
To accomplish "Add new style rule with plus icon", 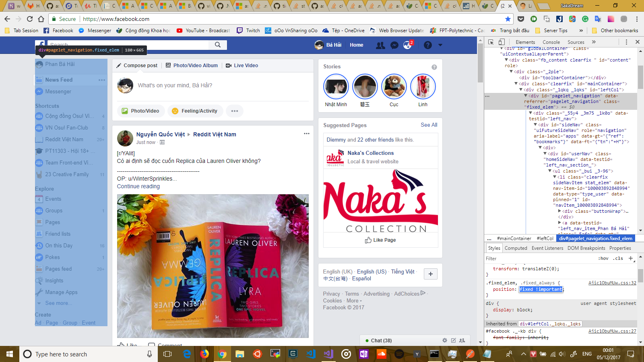I will click(x=631, y=258).
